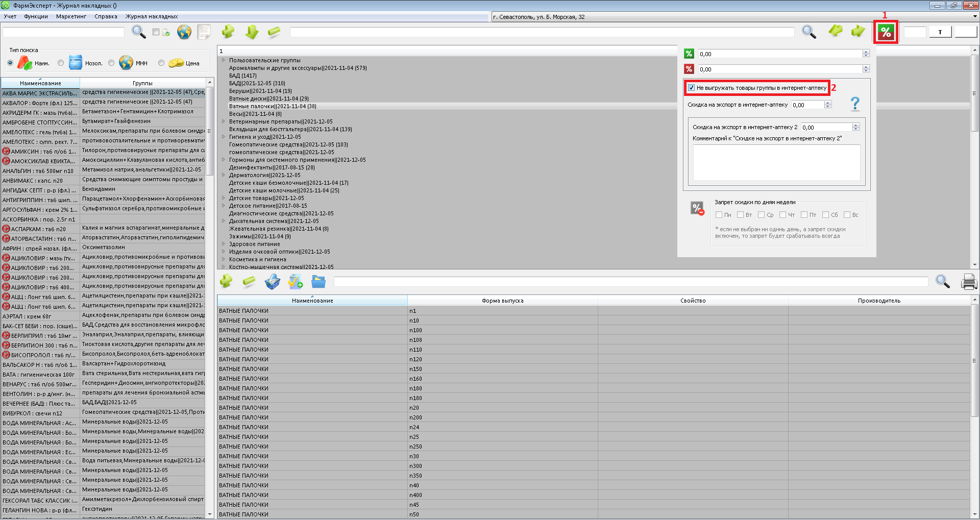
Task: Click the printer icon in lower toolbar
Action: click(x=968, y=282)
